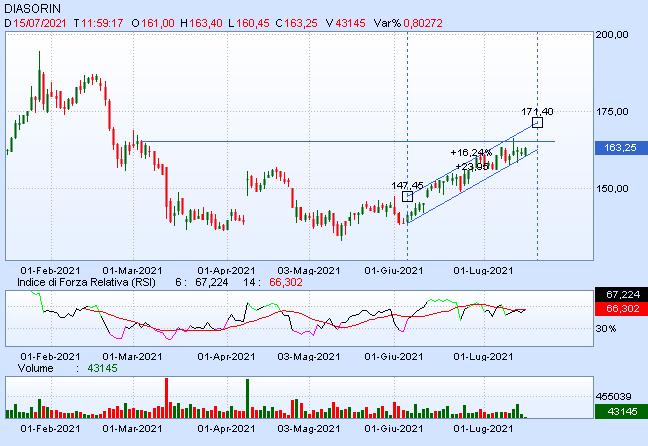Click the green volume reading 43145 beside Volume
The image size is (648, 446).
pyautogui.click(x=102, y=368)
